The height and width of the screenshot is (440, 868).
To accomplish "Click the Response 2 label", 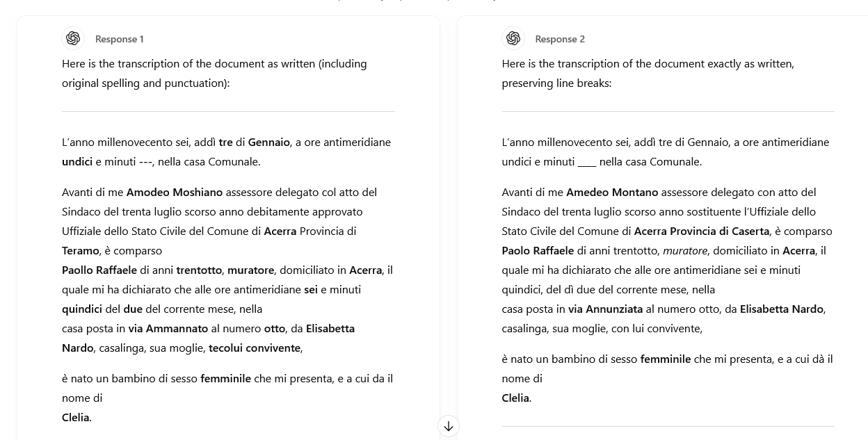I will 560,39.
